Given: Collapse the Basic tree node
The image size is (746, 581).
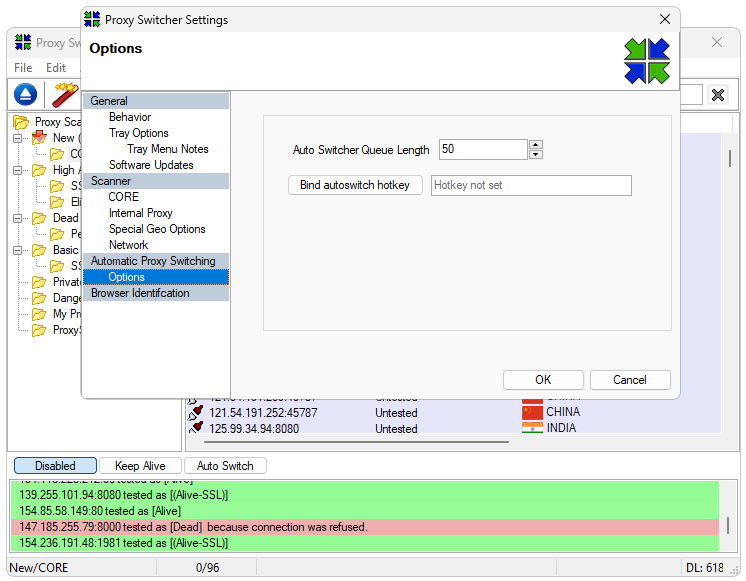Looking at the screenshot, I should (18, 250).
